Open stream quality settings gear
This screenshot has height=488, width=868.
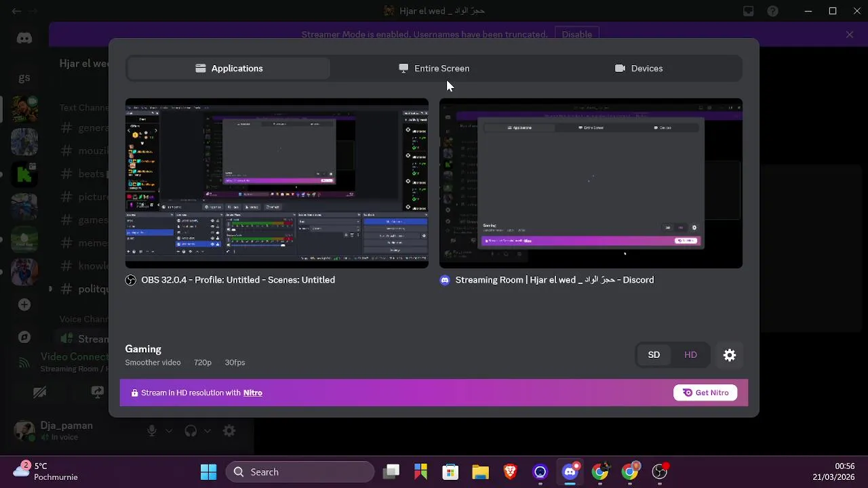click(x=730, y=355)
